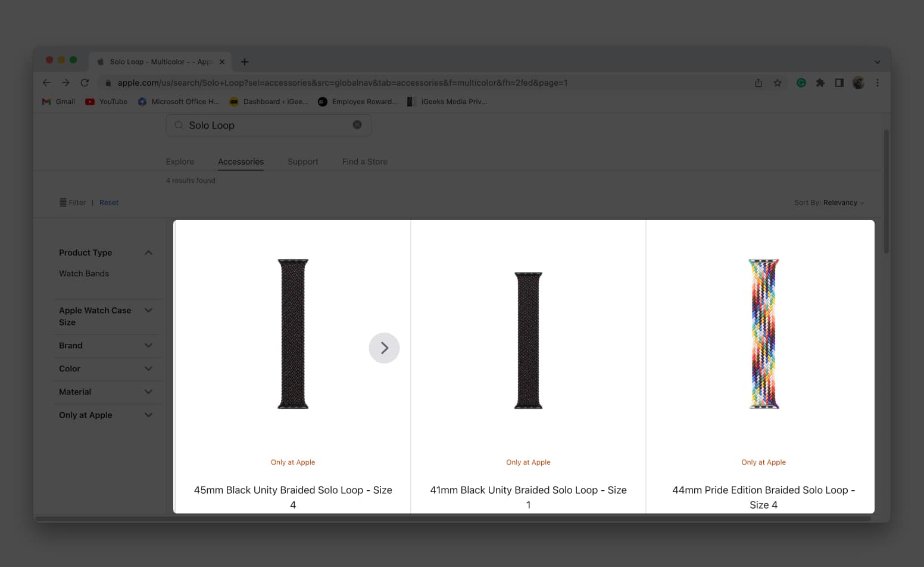This screenshot has width=924, height=567.
Task: Open the 41mm Black Unity band image
Action: [528, 340]
